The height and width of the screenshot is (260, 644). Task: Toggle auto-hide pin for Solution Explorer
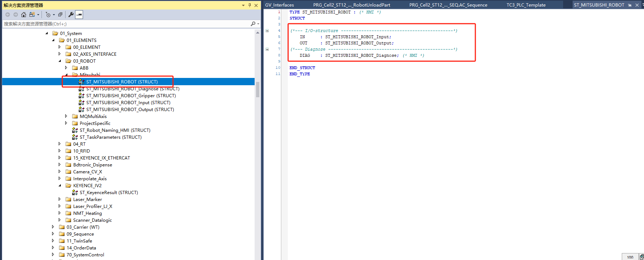coord(250,5)
